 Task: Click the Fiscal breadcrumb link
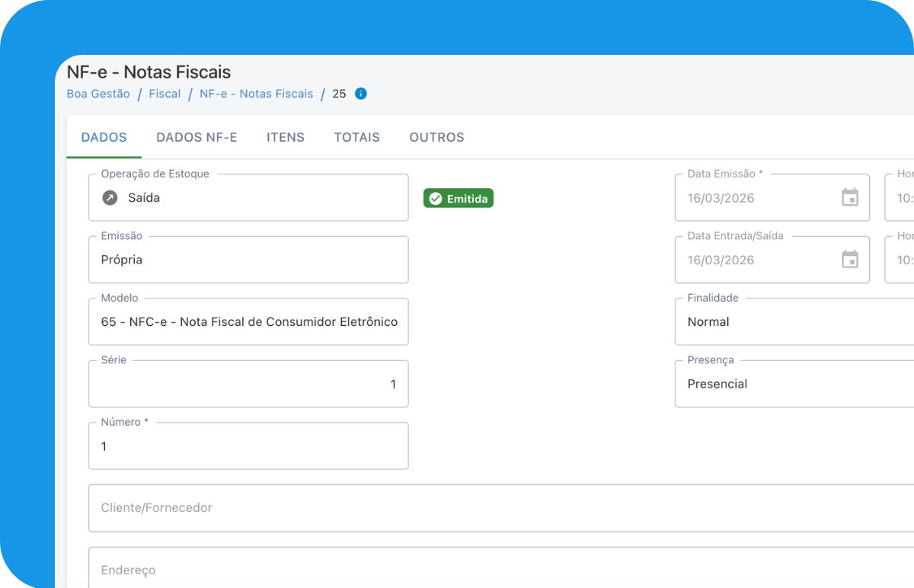(165, 94)
